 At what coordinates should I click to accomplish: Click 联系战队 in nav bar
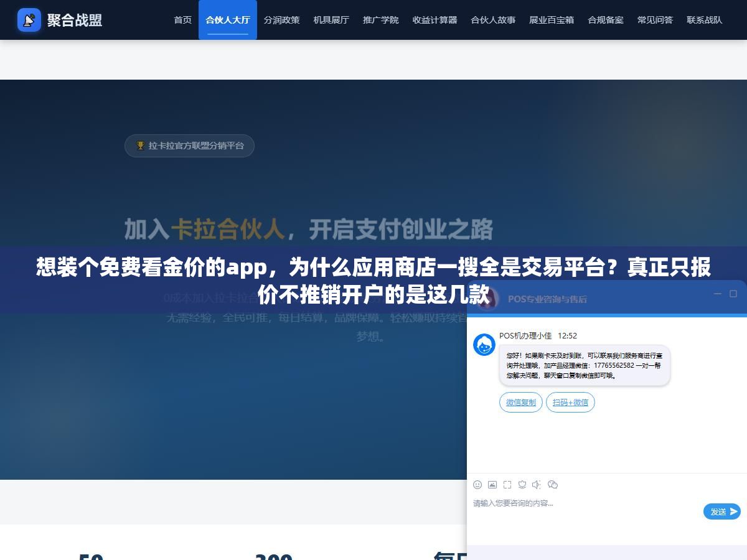tap(705, 20)
